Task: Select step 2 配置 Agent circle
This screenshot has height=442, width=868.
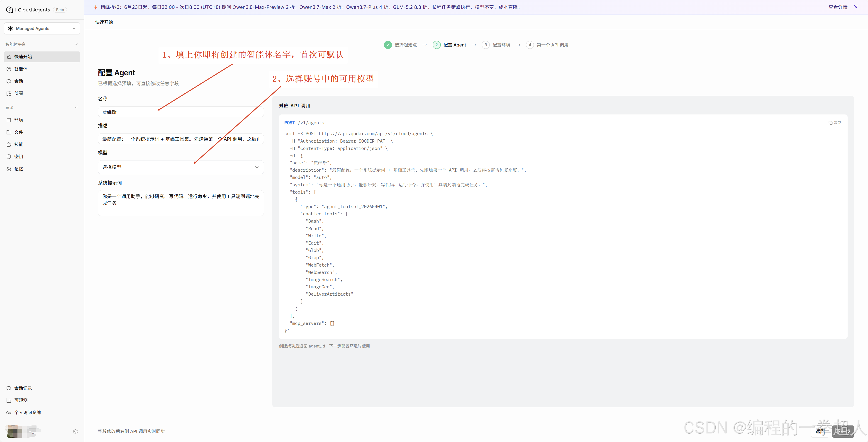Action: pos(436,45)
